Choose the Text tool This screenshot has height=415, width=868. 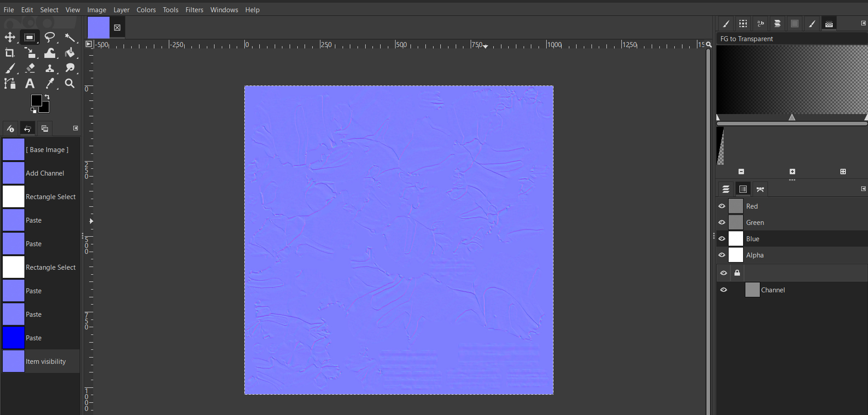click(29, 84)
